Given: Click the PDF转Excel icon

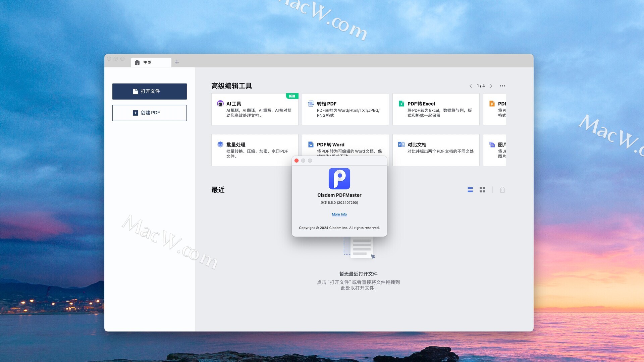Looking at the screenshot, I should tap(401, 104).
